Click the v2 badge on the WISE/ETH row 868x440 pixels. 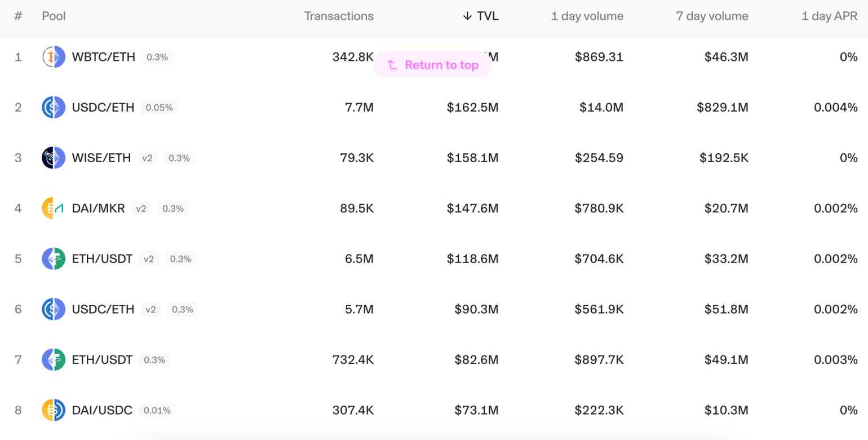(x=147, y=158)
